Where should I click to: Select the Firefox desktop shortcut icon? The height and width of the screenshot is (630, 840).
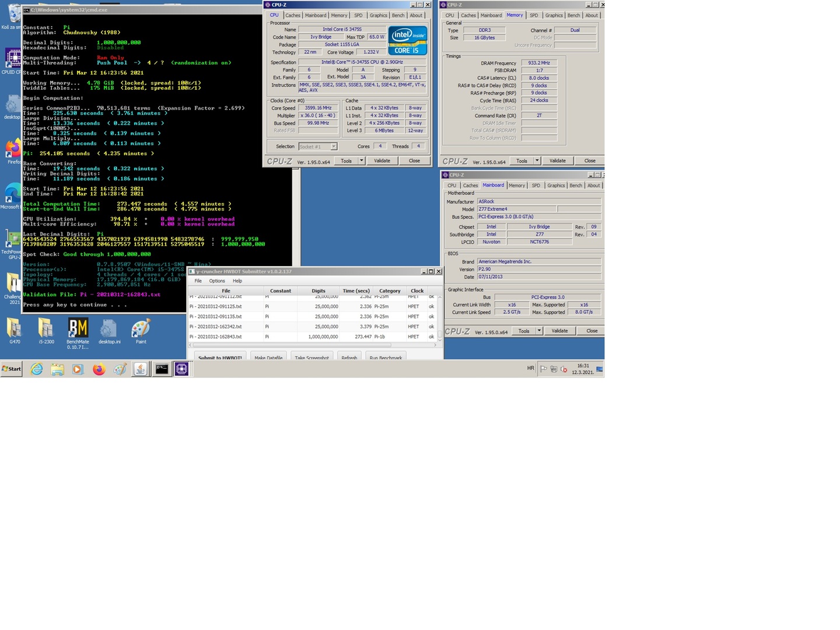pyautogui.click(x=13, y=152)
